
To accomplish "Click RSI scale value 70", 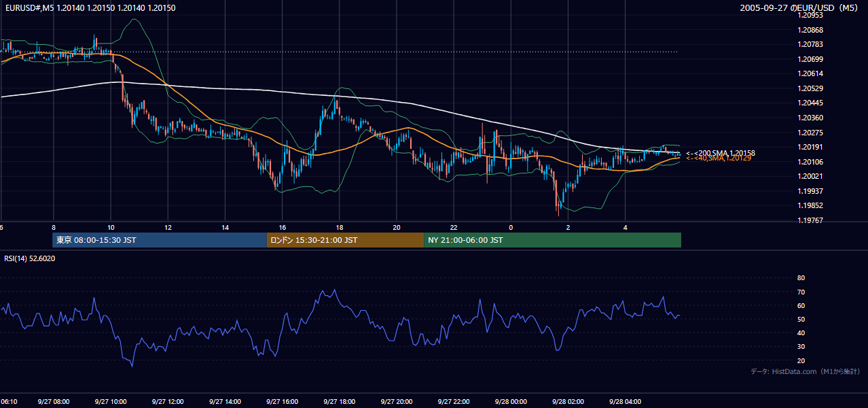I will 801,292.
